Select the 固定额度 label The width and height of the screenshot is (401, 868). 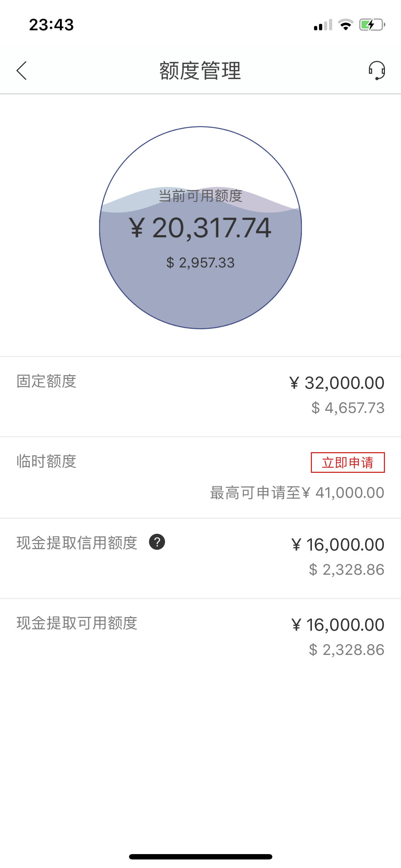click(46, 381)
